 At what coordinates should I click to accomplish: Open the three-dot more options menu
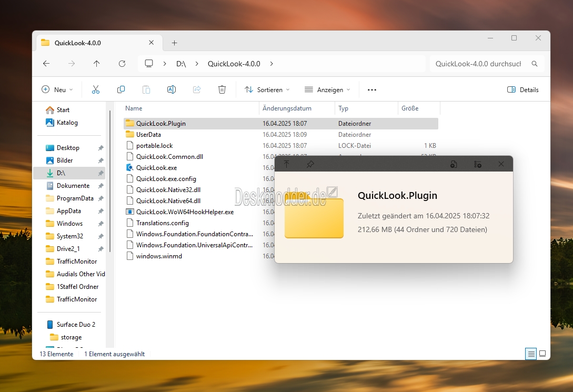pos(372,90)
